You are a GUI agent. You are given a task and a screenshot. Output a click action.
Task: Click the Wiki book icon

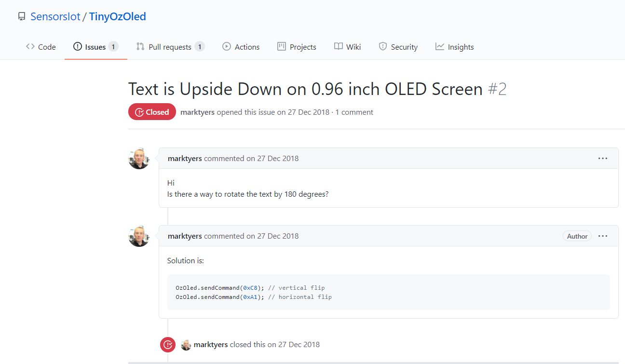[339, 47]
